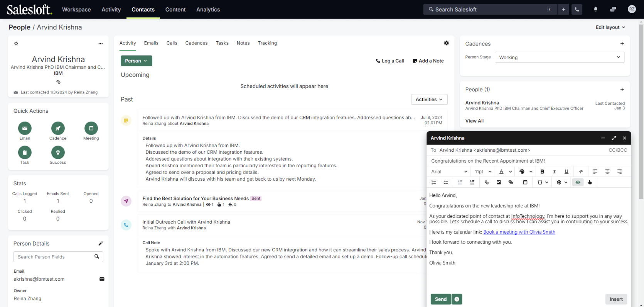Click the Email quick action icon
644x307 pixels.
point(25,128)
